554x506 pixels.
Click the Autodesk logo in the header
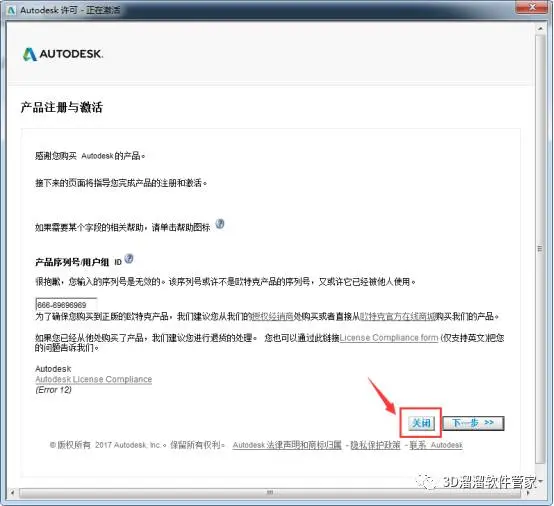pos(63,54)
